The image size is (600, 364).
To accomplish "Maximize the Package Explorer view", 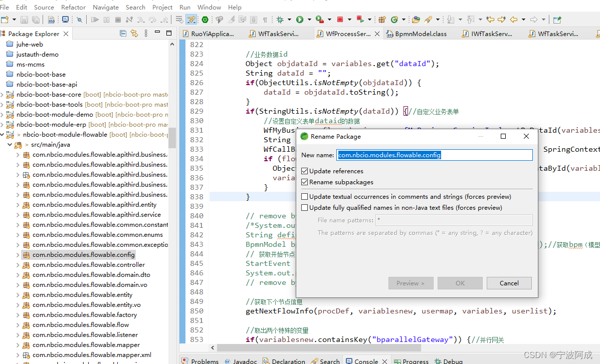I will coord(169,33).
